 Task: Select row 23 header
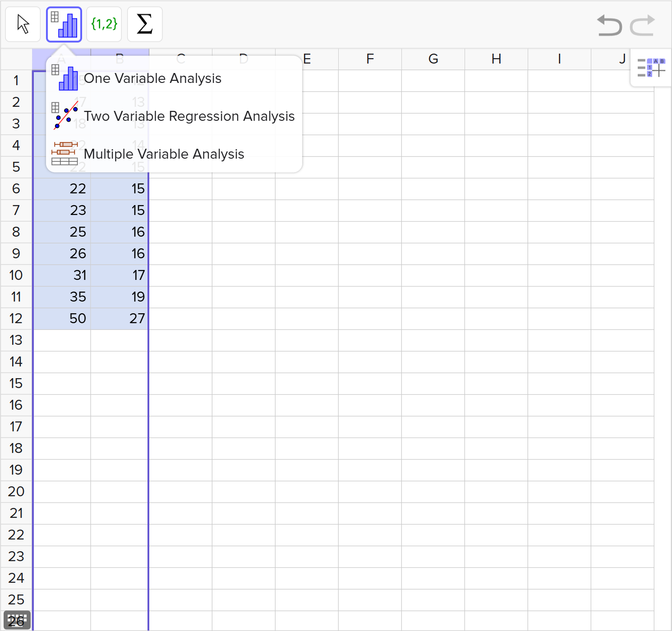[16, 557]
